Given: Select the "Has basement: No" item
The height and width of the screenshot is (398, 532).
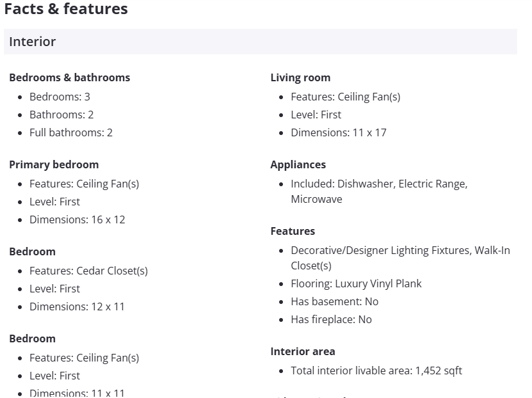Looking at the screenshot, I should tap(334, 301).
